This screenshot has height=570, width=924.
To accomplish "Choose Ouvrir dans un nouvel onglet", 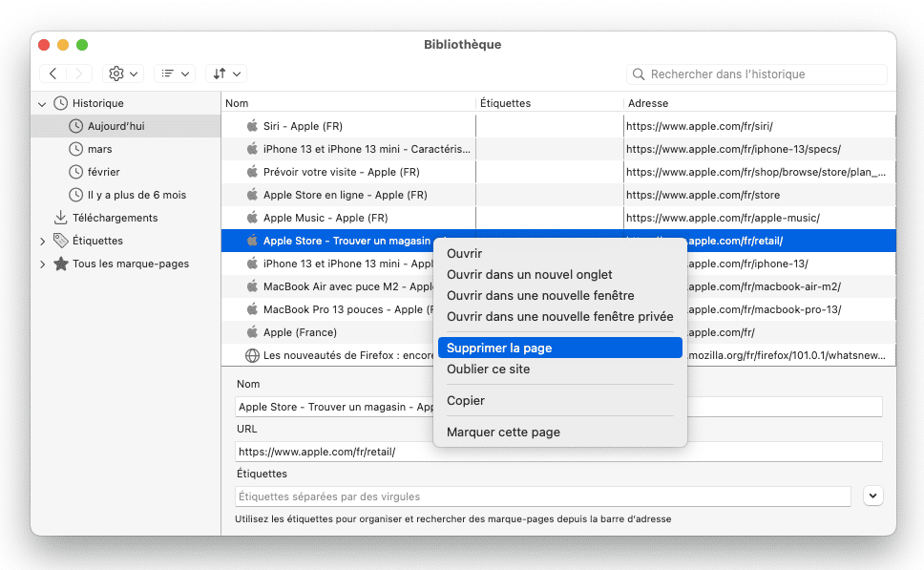I will tap(559, 275).
